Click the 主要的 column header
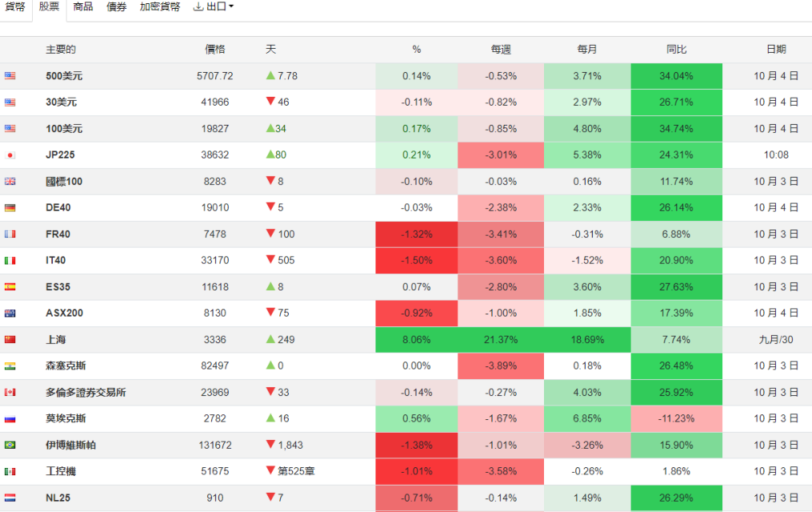The image size is (812, 512). click(x=61, y=49)
